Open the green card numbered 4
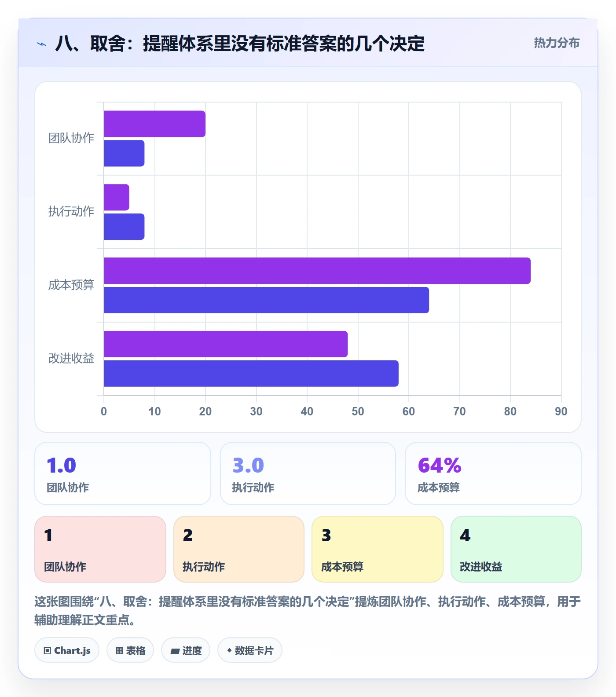 pos(516,549)
